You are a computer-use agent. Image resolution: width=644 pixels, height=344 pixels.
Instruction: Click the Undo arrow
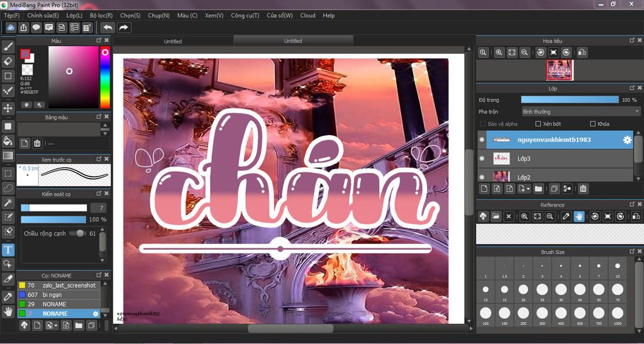tap(108, 28)
